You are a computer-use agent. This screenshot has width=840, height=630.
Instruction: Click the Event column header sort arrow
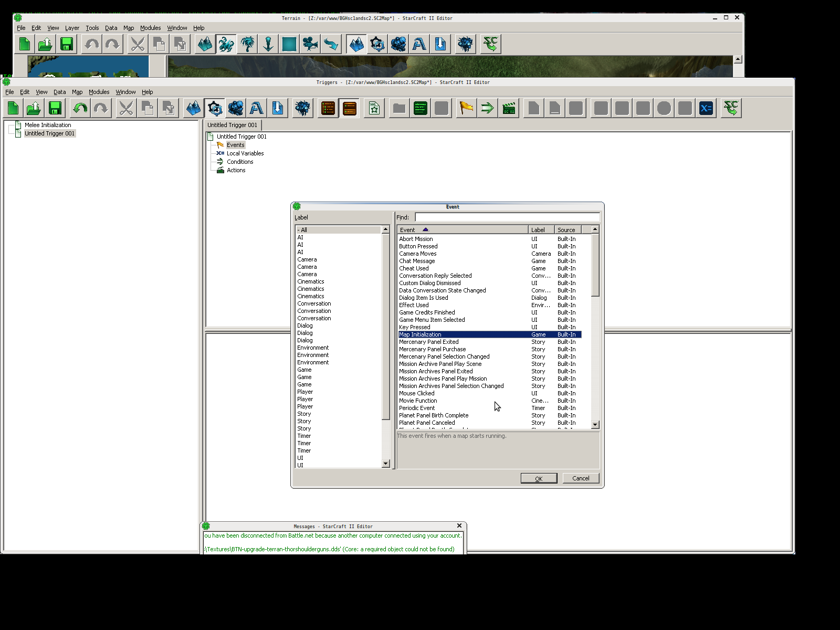pyautogui.click(x=425, y=229)
